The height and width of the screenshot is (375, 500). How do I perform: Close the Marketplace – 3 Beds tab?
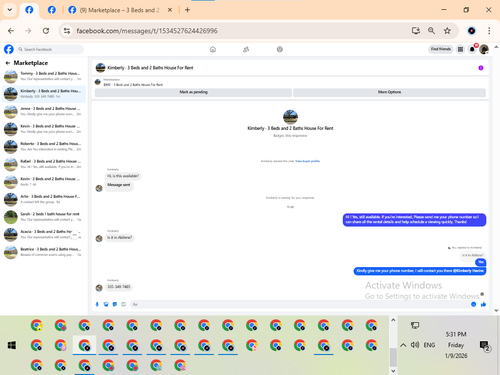170,10
